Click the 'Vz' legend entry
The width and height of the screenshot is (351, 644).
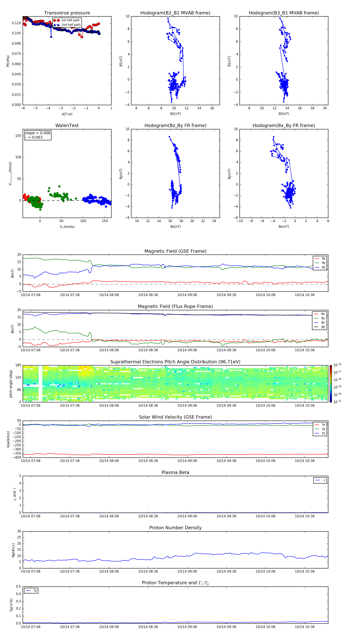coord(320,433)
